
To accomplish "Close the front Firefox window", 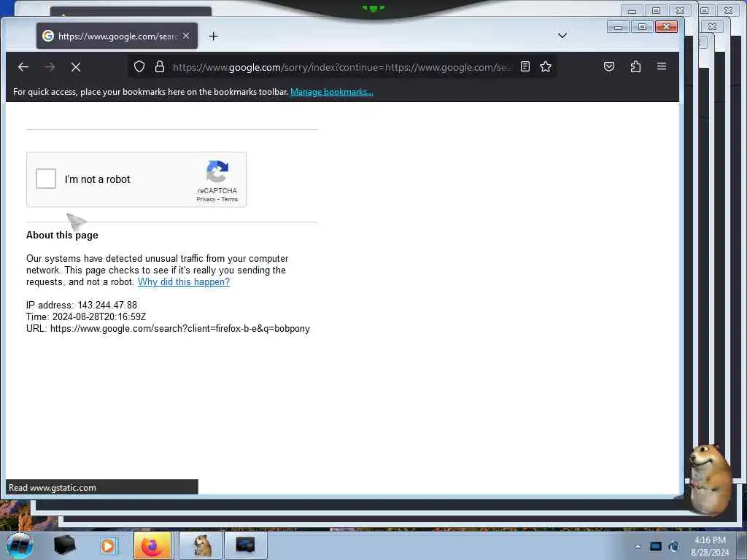I will pyautogui.click(x=667, y=27).
